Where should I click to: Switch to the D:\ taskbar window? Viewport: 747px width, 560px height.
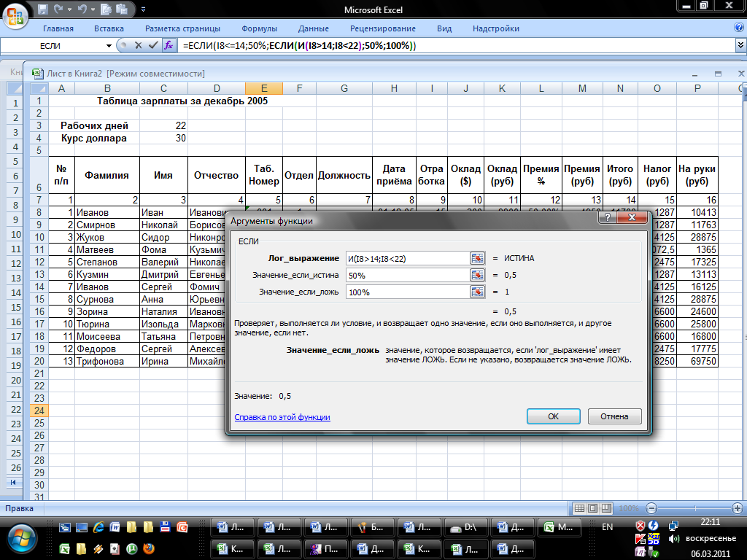coord(465,528)
